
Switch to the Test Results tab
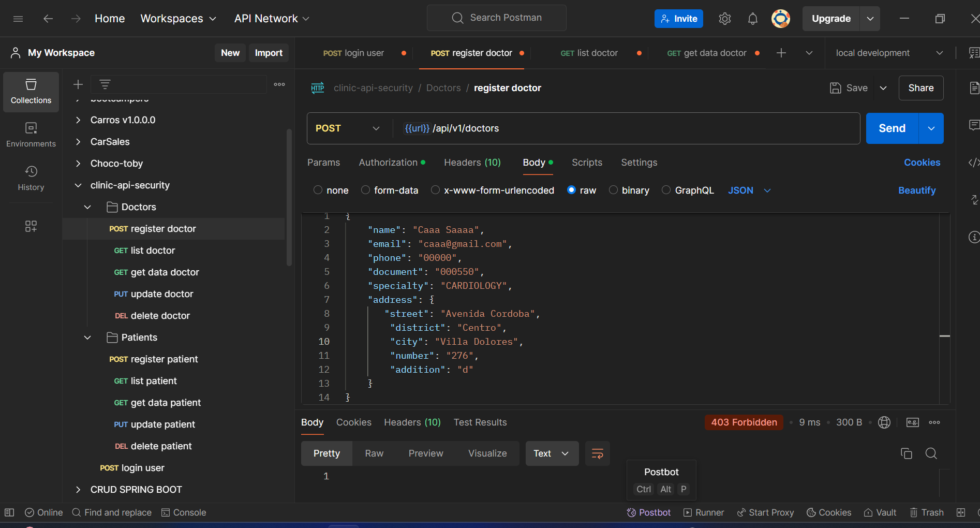coord(480,422)
